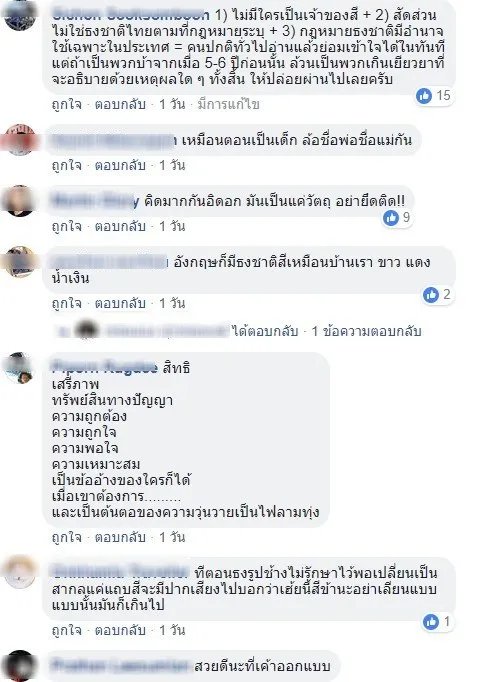Click the like reaction icon showing 2
The height and width of the screenshot is (682, 487).
431,294
